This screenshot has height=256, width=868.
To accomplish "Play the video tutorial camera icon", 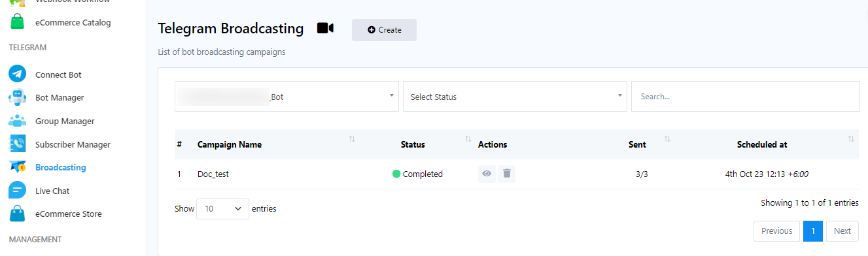I will pyautogui.click(x=325, y=28).
